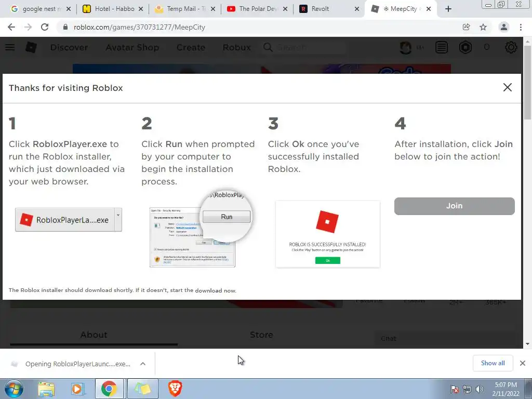
Task: Click the Run dialog illustration thumbnail
Action: [x=201, y=229]
